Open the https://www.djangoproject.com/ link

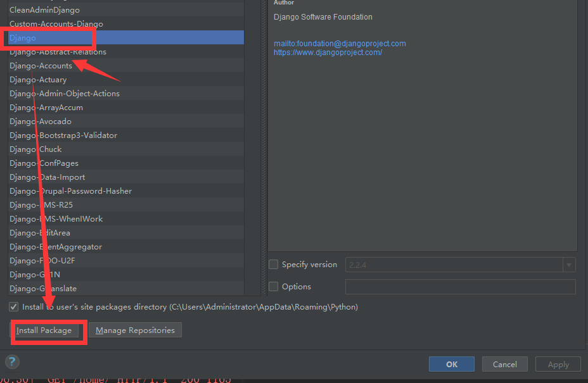pos(328,53)
